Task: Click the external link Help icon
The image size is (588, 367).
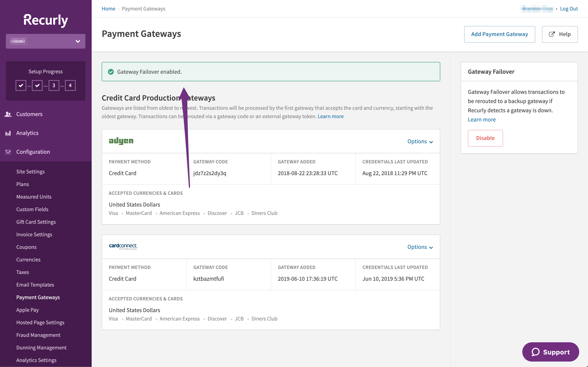Action: 552,34
